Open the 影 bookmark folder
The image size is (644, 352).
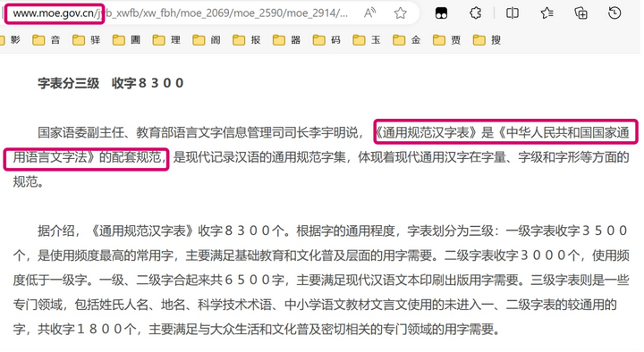point(11,40)
